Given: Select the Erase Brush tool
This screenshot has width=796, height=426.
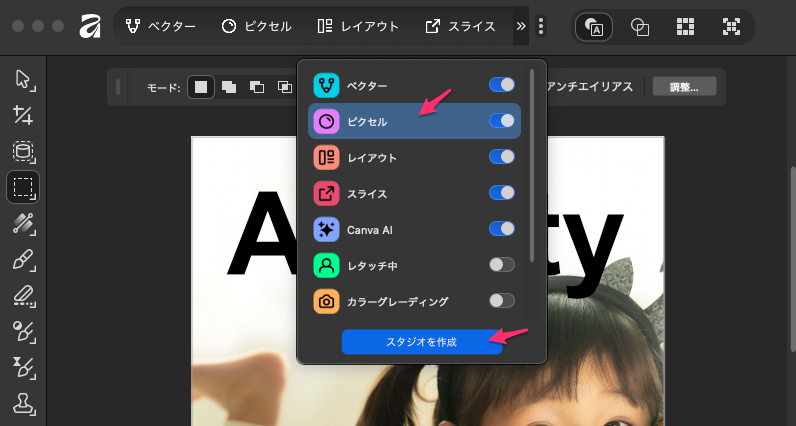Looking at the screenshot, I should [22, 295].
